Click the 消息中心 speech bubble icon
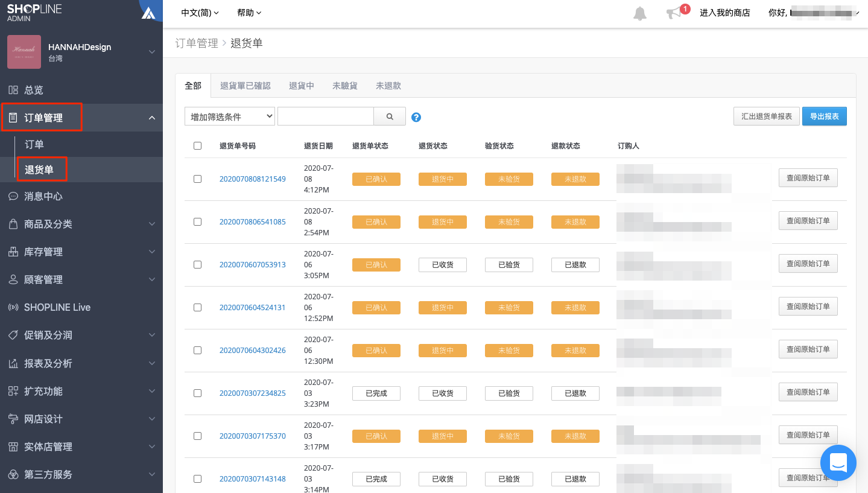 click(13, 196)
